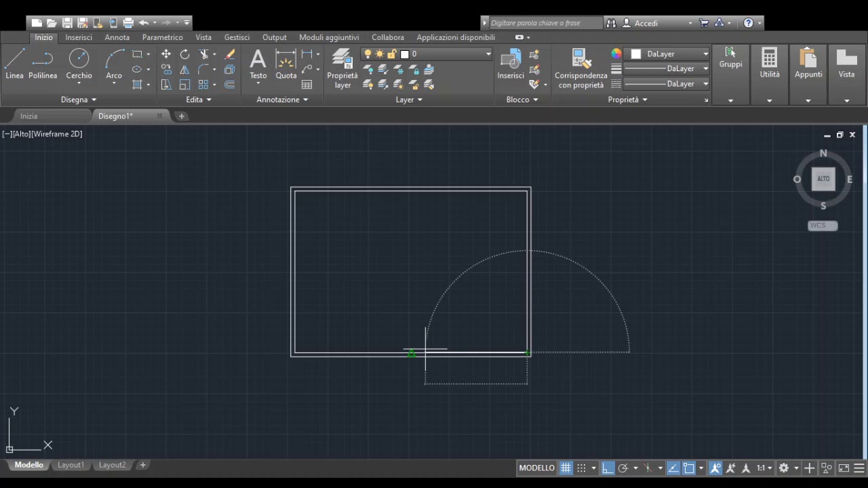Switch to the Inizia file tab
The height and width of the screenshot is (488, 868).
pyautogui.click(x=28, y=116)
